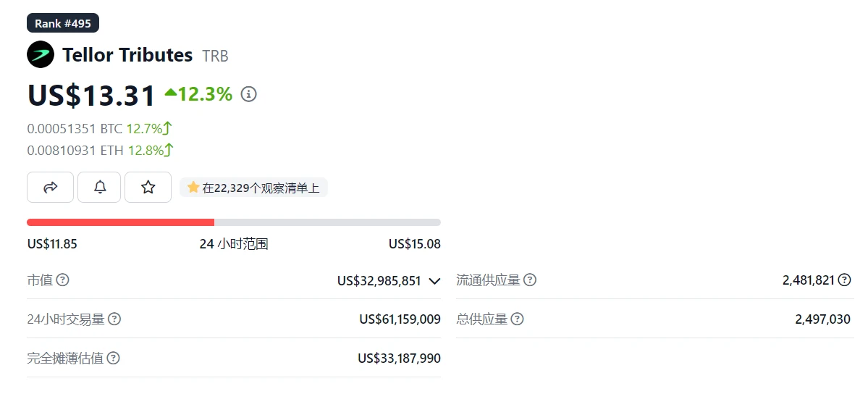Click the help icon beside 总供应量

(517, 319)
